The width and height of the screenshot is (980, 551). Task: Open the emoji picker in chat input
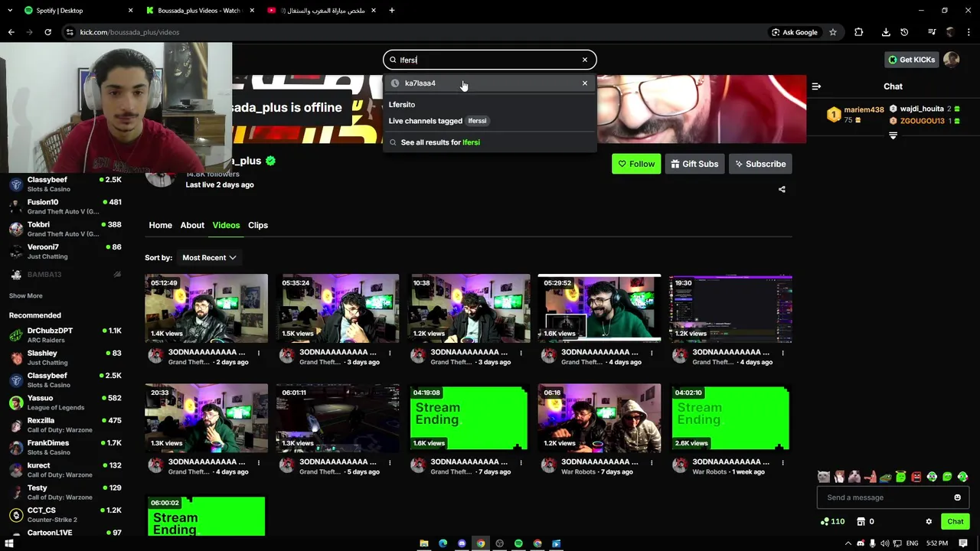coord(957,497)
